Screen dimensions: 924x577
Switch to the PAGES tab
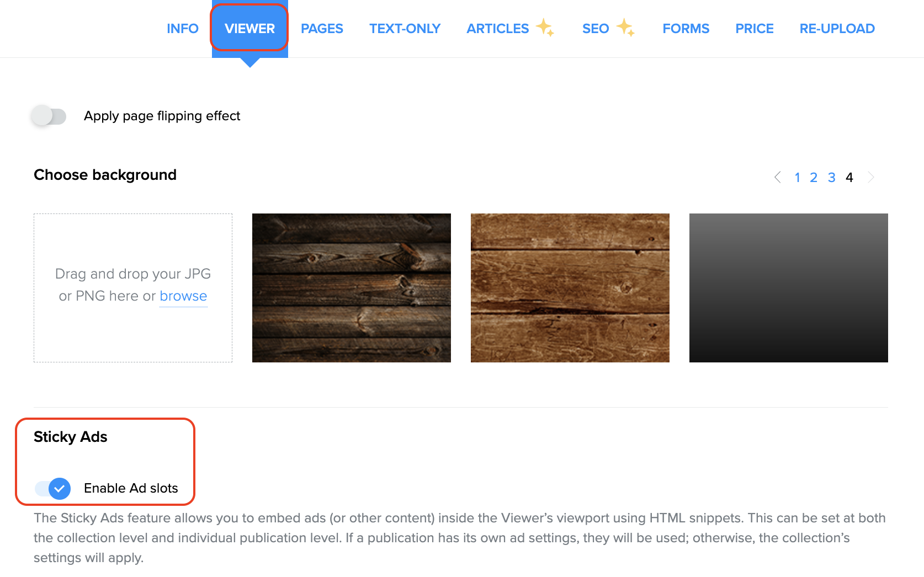(x=322, y=29)
